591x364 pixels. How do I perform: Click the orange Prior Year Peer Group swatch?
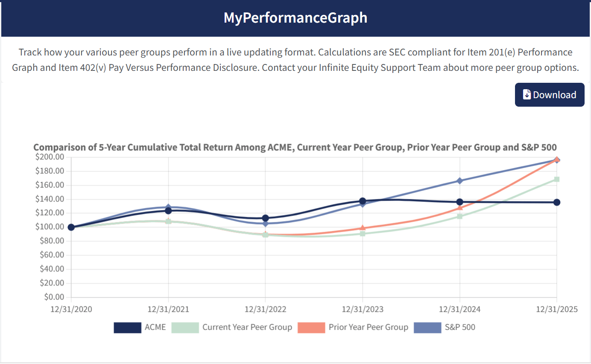click(312, 327)
